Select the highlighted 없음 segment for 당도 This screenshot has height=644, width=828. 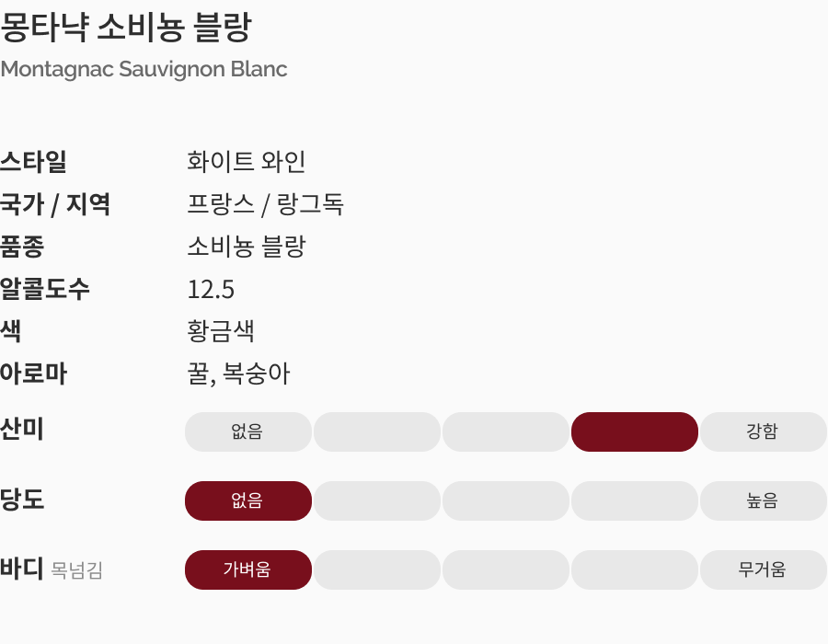point(248,500)
